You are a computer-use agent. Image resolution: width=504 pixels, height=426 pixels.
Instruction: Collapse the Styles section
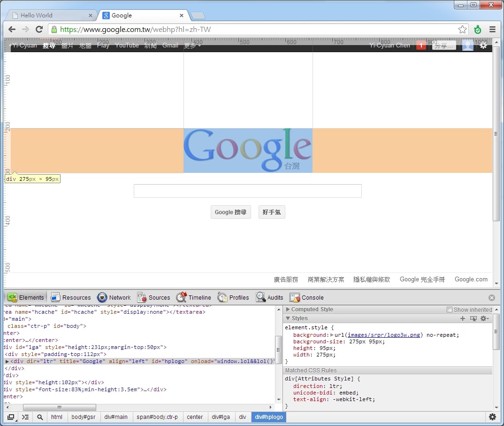tap(288, 318)
